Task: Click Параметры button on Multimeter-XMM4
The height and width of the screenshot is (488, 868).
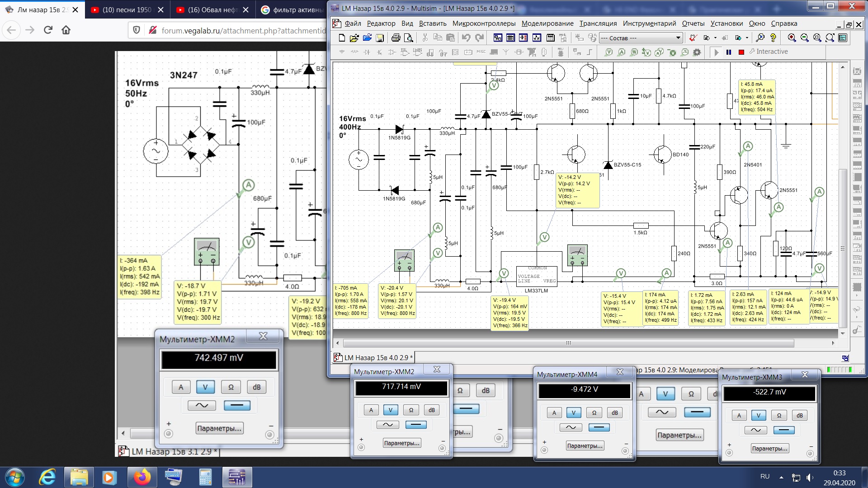Action: point(585,446)
